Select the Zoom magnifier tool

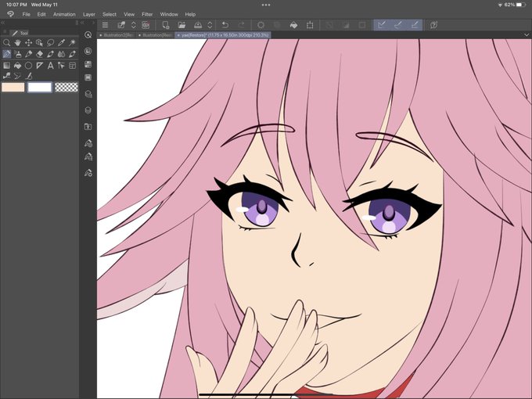6,43
